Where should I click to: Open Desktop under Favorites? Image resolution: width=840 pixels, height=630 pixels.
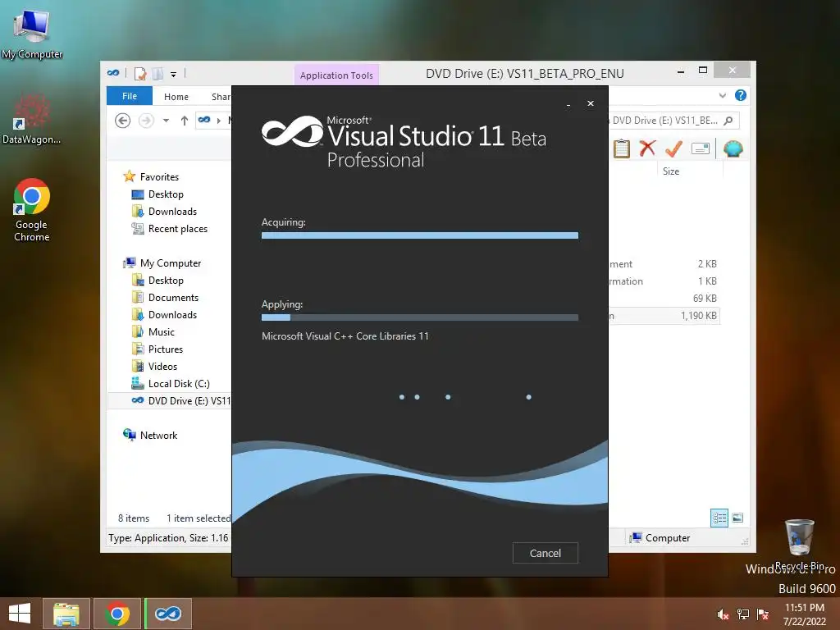click(x=166, y=194)
